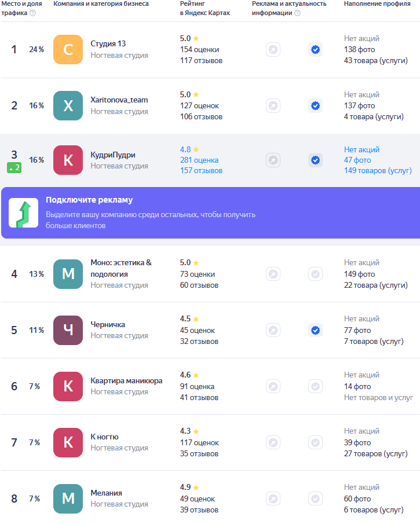The image size is (420, 524).
Task: Open the 281 оценка link
Action: [199, 160]
